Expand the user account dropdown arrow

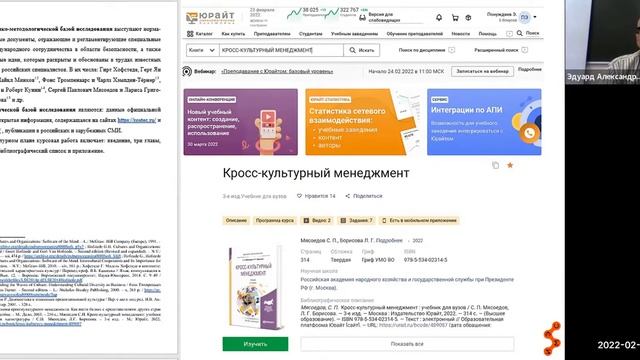click(x=535, y=17)
